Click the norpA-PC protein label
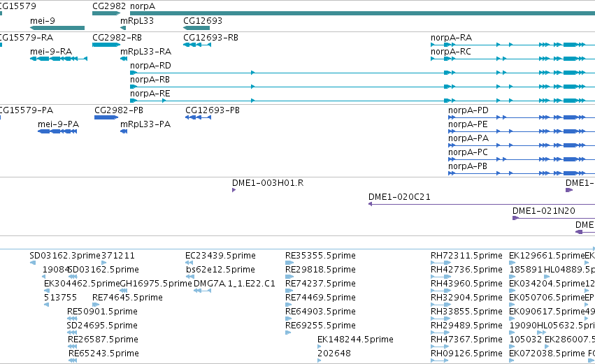 468,152
